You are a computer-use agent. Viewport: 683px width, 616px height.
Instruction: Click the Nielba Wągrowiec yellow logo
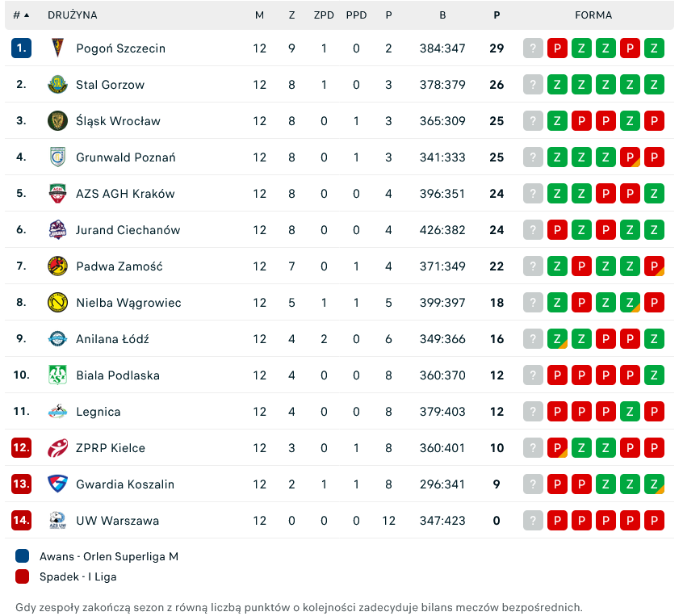57,303
